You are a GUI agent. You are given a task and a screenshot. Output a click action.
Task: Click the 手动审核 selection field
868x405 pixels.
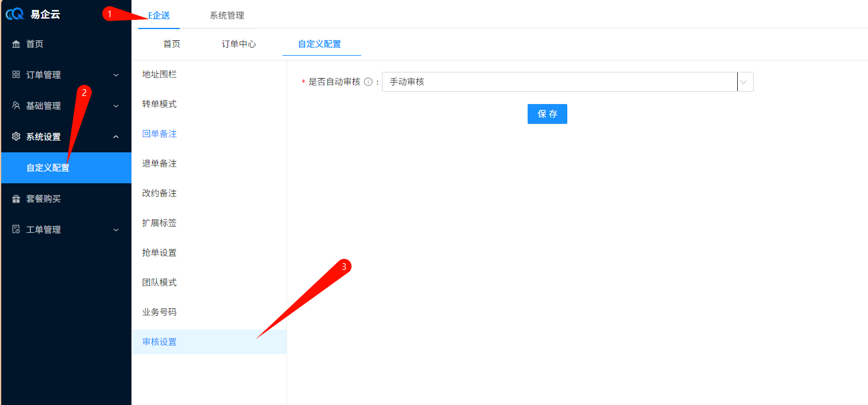[558, 82]
